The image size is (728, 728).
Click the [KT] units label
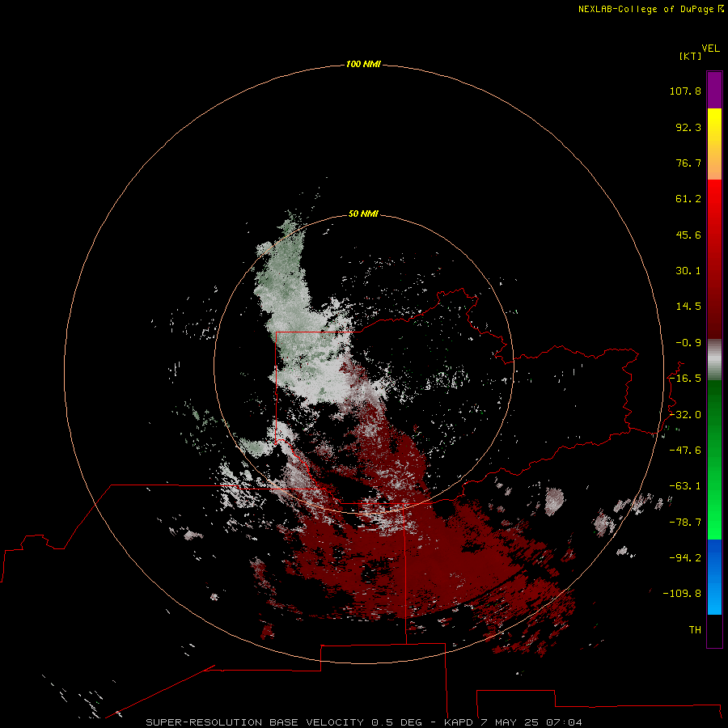tap(691, 56)
